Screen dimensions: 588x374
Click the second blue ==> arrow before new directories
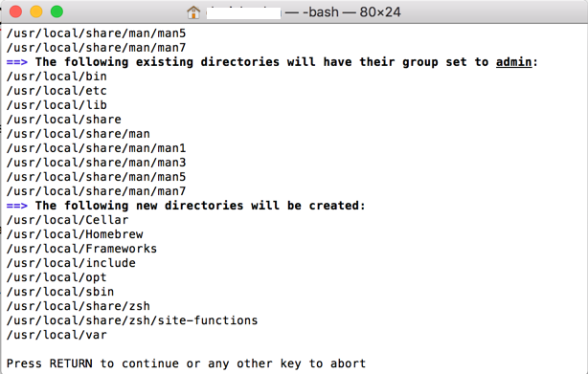click(x=17, y=206)
